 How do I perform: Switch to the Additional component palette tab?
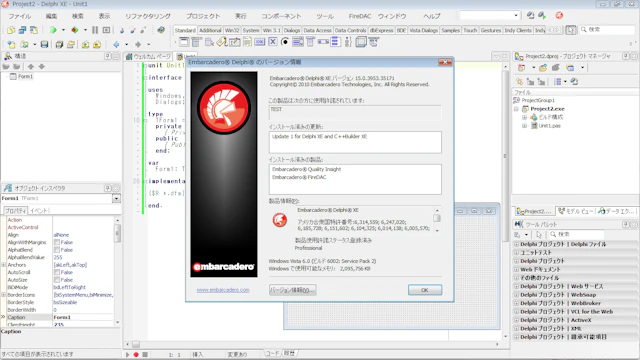(210, 30)
